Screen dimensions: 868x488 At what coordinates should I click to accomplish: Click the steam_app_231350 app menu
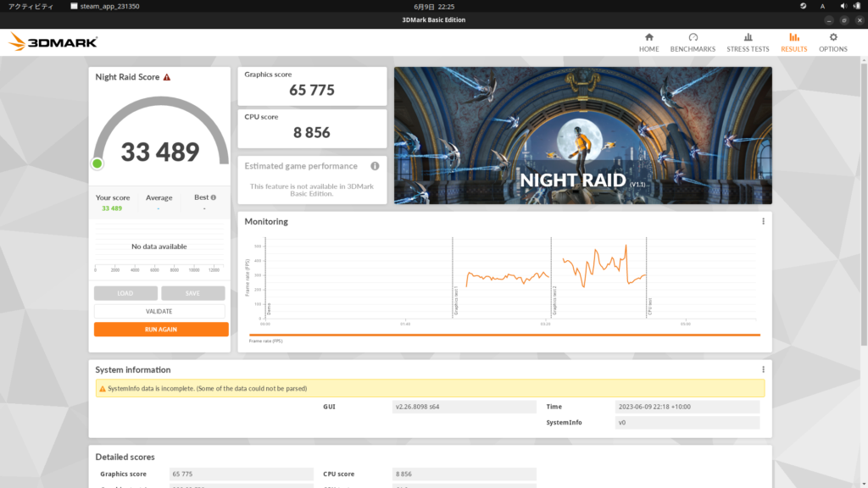[105, 7]
